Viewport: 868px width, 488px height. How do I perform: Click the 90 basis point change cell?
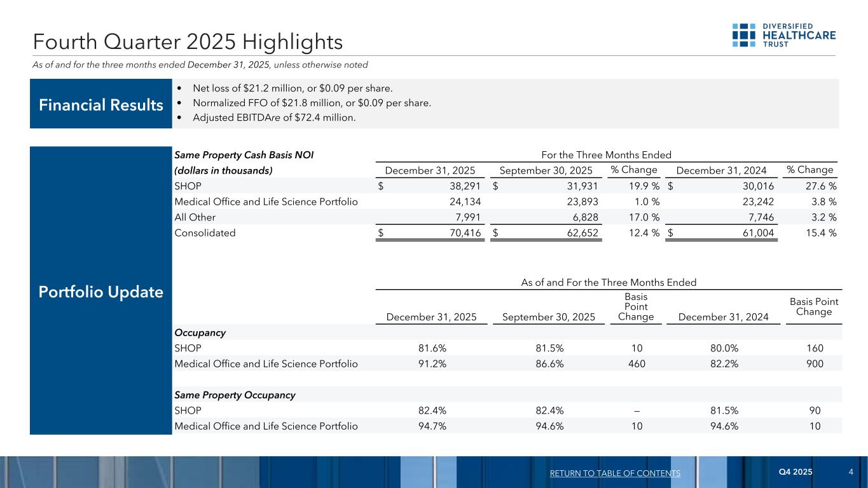pyautogui.click(x=814, y=410)
